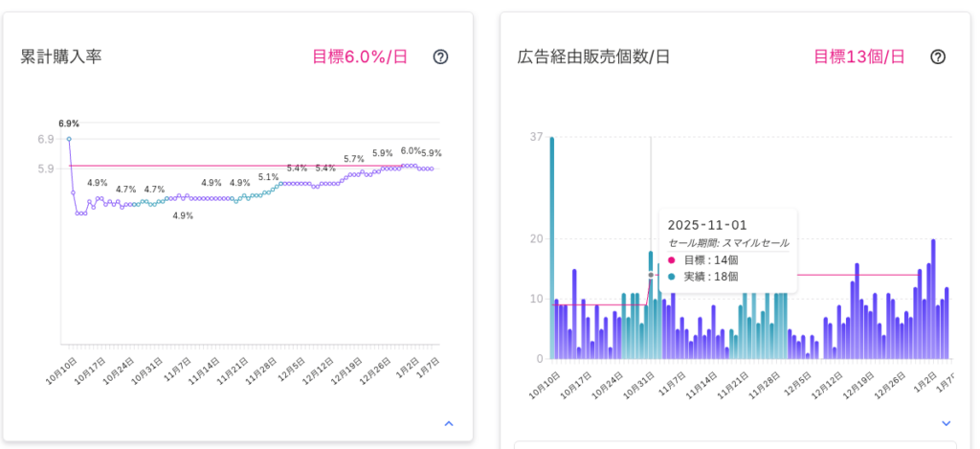Click pink 目標 legend dot in tooltip
Image resolution: width=980 pixels, height=449 pixels.
coord(672,260)
